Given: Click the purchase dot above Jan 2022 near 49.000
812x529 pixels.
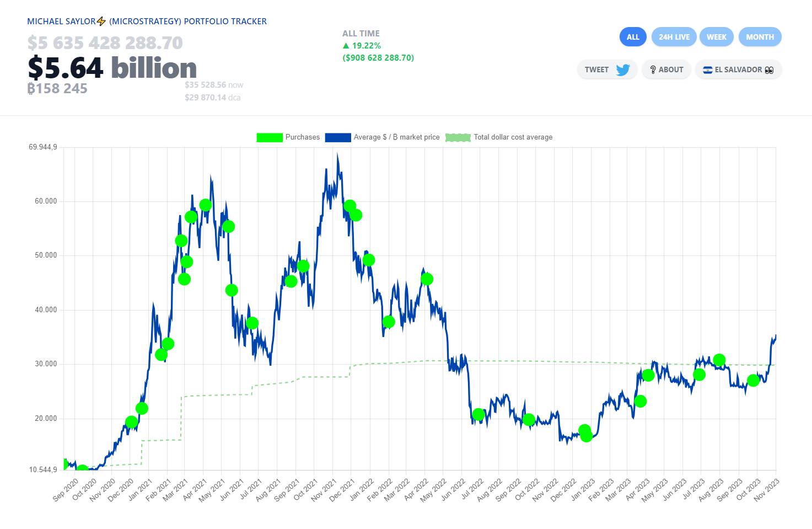Looking at the screenshot, I should point(369,260).
